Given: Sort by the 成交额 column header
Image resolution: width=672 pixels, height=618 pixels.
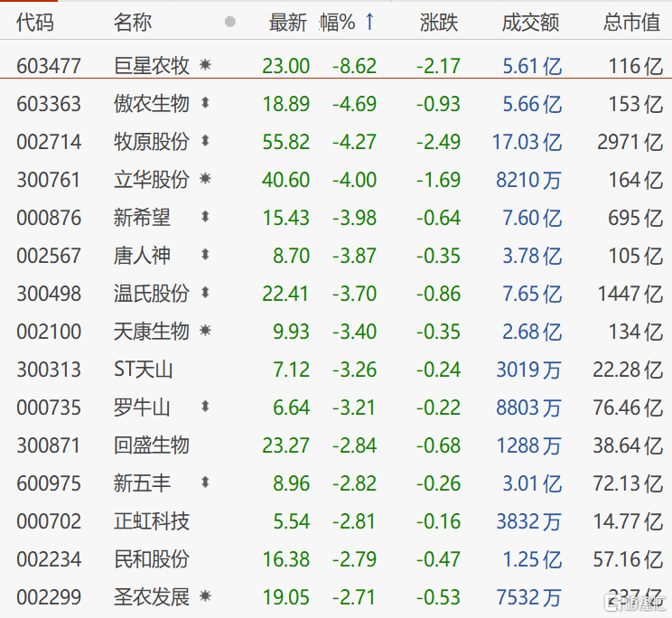Looking at the screenshot, I should point(530,22).
